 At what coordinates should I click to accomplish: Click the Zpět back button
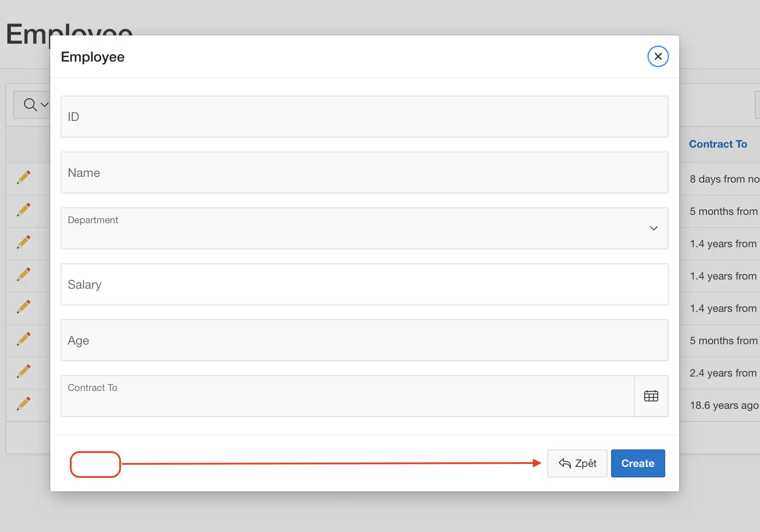[577, 463]
